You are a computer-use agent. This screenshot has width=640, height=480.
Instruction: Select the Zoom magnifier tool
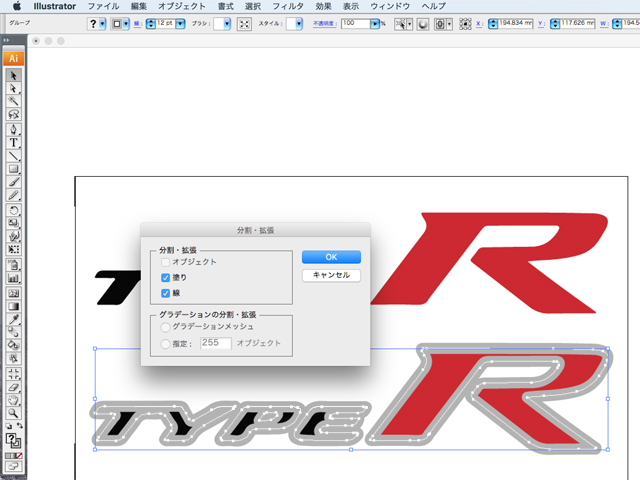click(x=13, y=413)
